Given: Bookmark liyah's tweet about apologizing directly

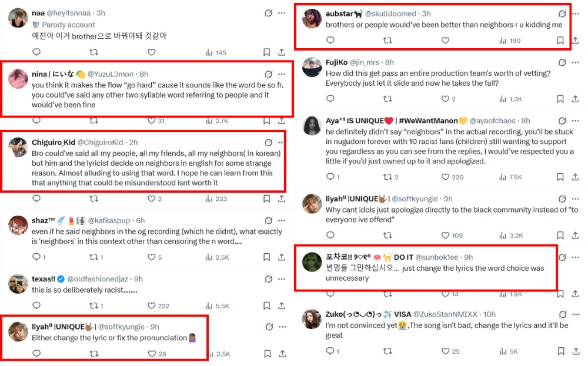Looking at the screenshot, I should pos(560,236).
